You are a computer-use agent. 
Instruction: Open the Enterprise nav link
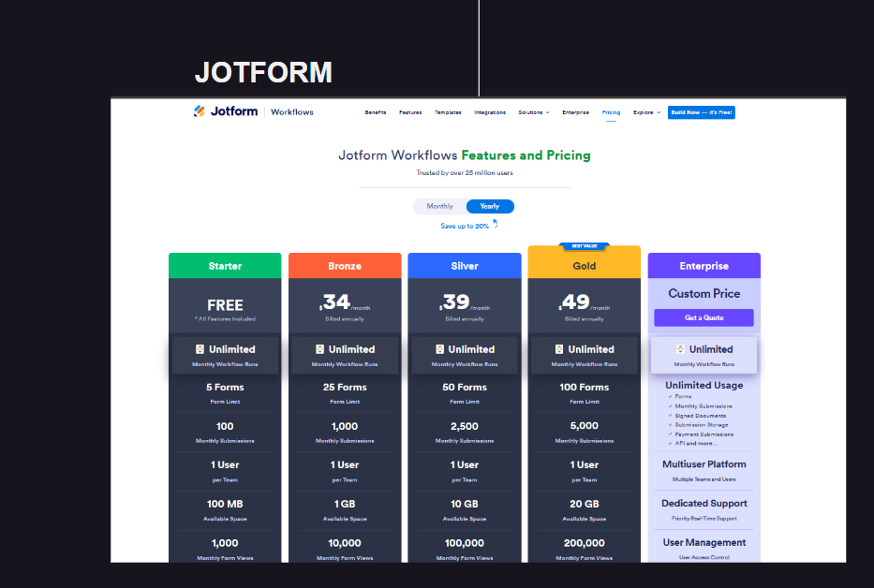click(575, 112)
